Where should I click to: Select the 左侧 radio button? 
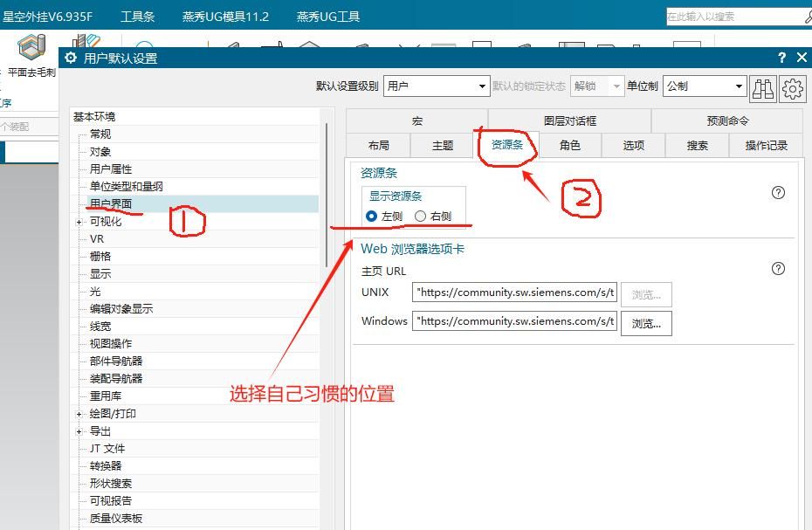[x=373, y=217]
